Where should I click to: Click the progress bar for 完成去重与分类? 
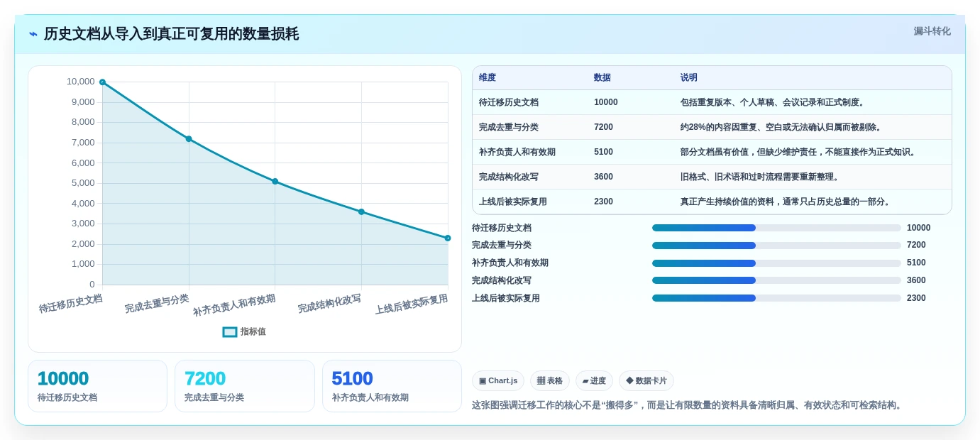[776, 245]
